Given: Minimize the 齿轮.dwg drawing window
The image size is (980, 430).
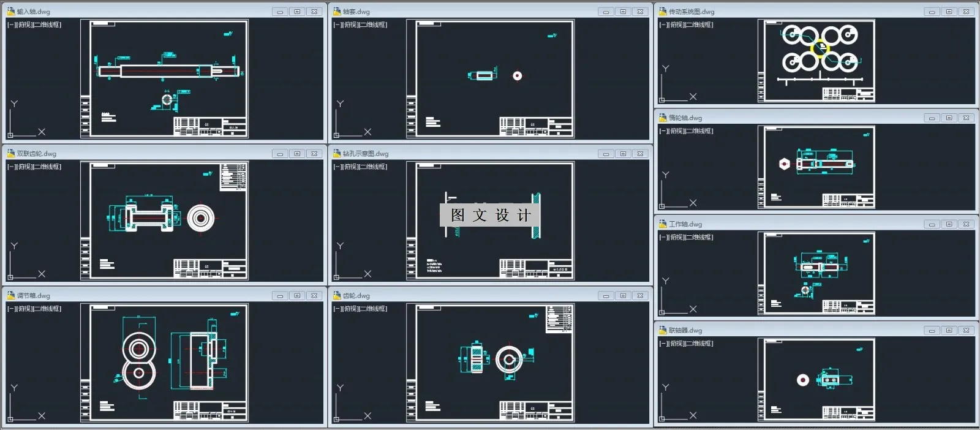Looking at the screenshot, I should 606,296.
